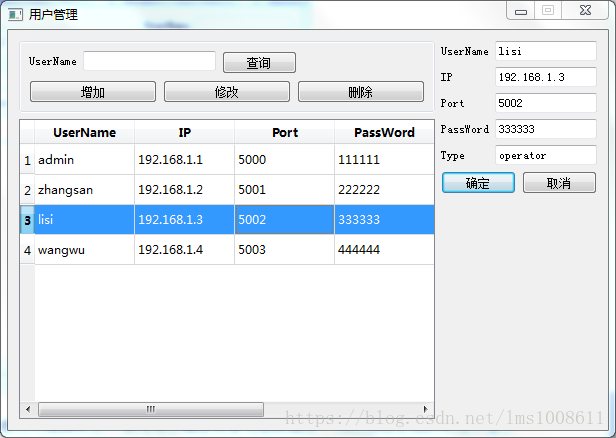Image resolution: width=616 pixels, height=438 pixels.
Task: Select the 192.168.1.3 table cell
Action: pos(184,220)
